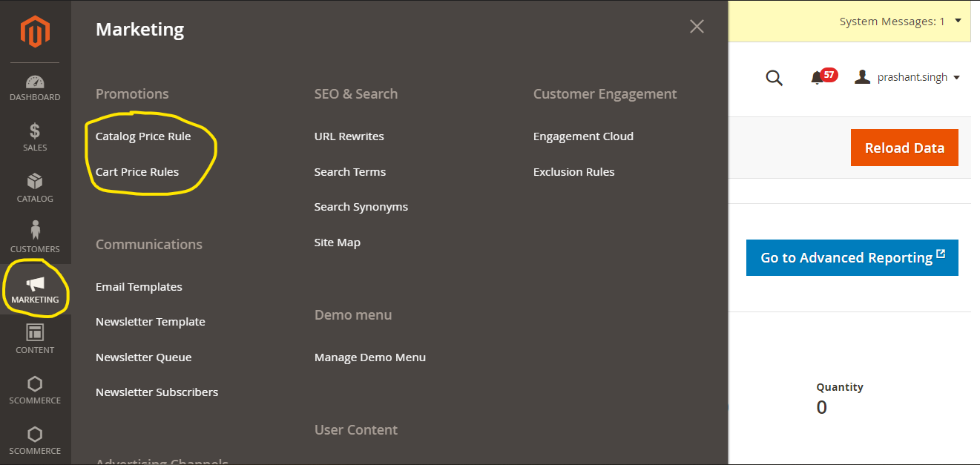Image resolution: width=980 pixels, height=465 pixels.
Task: Open global search with the magnifier icon
Action: pyautogui.click(x=774, y=76)
